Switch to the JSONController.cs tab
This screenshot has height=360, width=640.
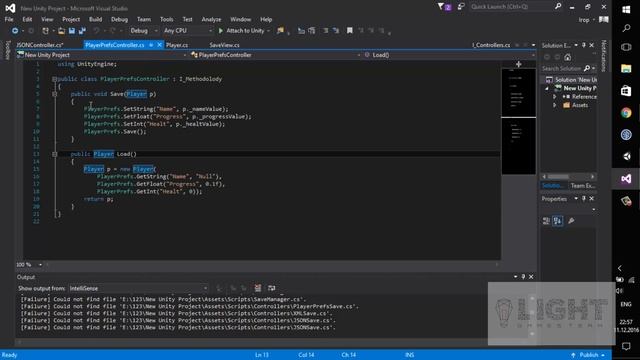(40, 45)
